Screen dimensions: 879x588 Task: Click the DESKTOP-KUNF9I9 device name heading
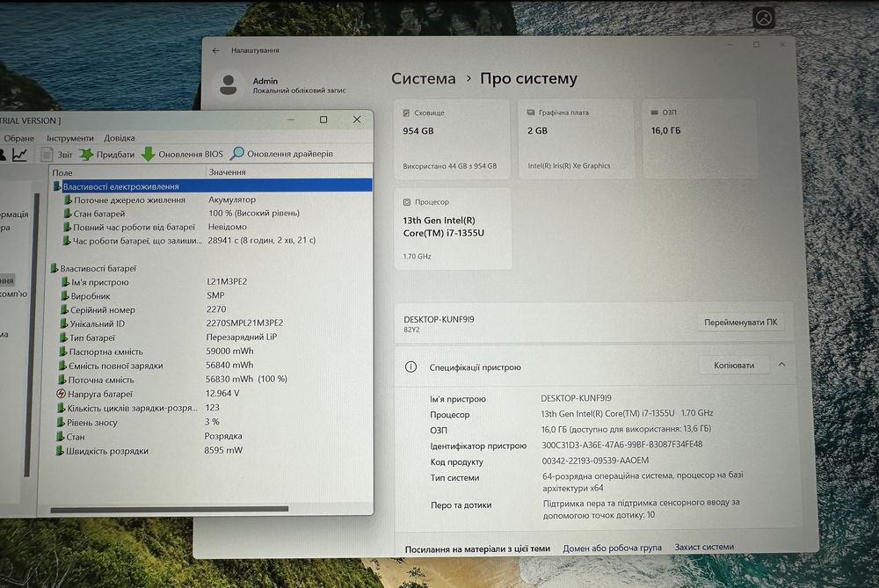click(439, 320)
